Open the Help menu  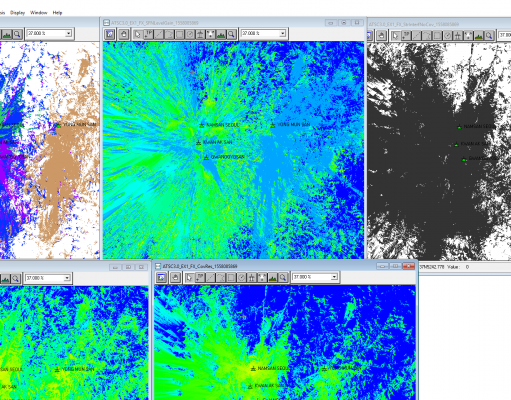click(57, 13)
